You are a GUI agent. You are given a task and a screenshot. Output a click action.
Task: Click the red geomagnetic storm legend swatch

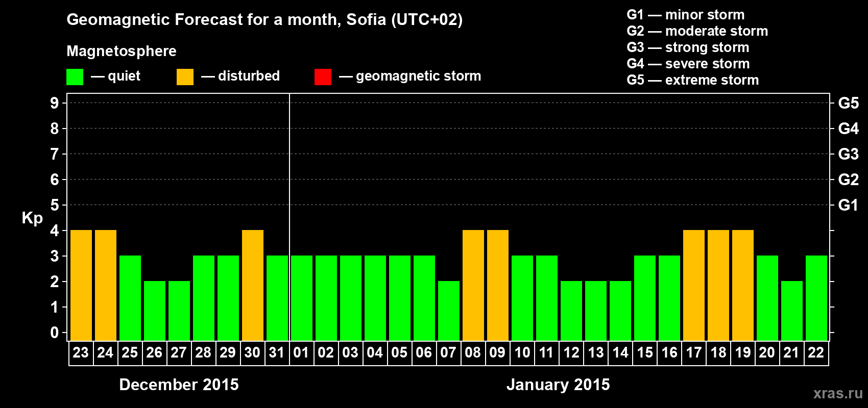(x=323, y=77)
